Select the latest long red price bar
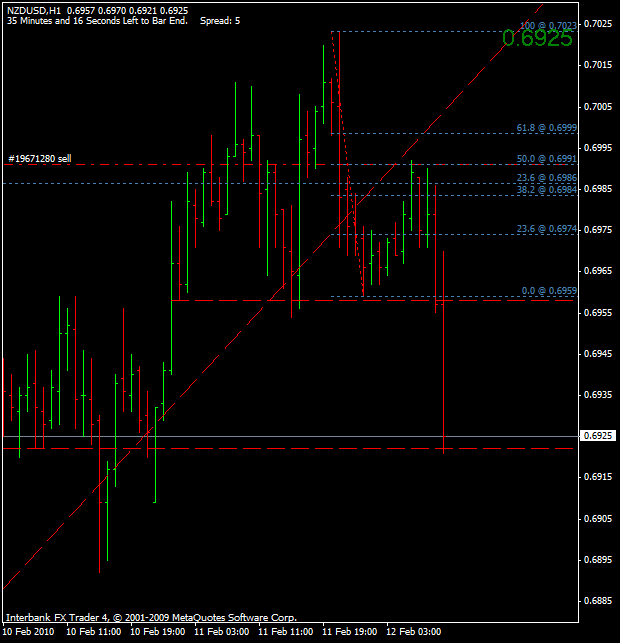The width and height of the screenshot is (620, 643). point(443,353)
